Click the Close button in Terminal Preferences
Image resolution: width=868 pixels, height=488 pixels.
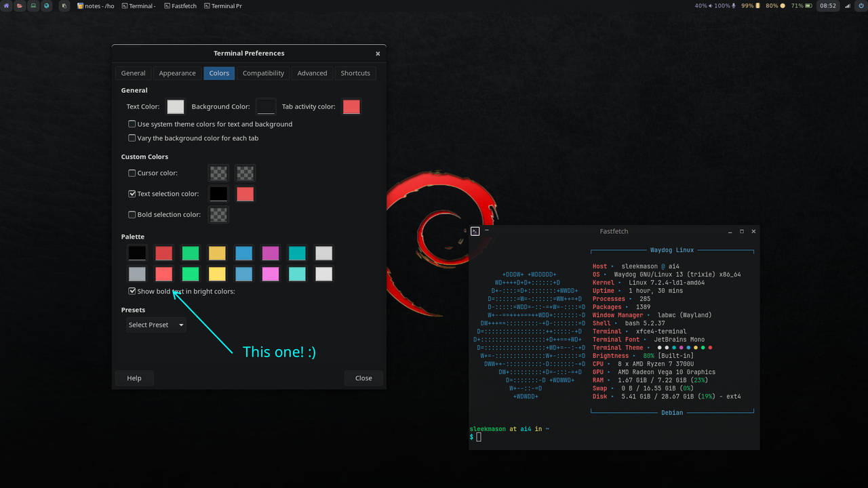(363, 378)
